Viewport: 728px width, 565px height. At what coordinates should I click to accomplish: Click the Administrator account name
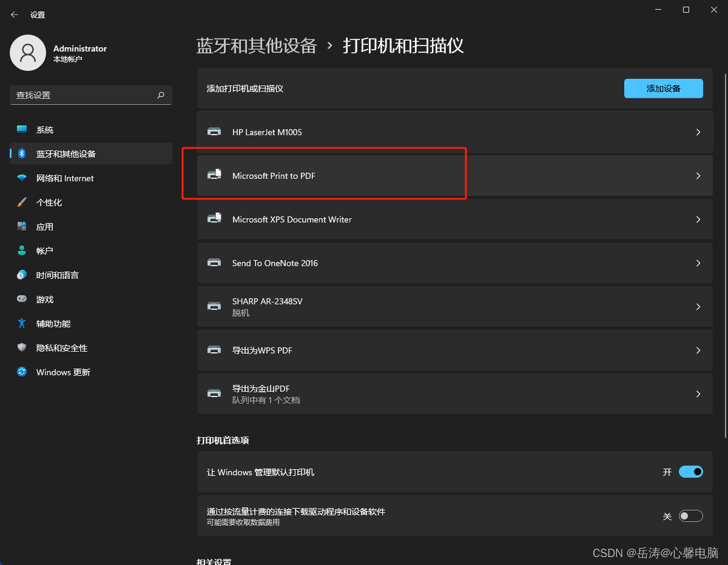pyautogui.click(x=80, y=48)
